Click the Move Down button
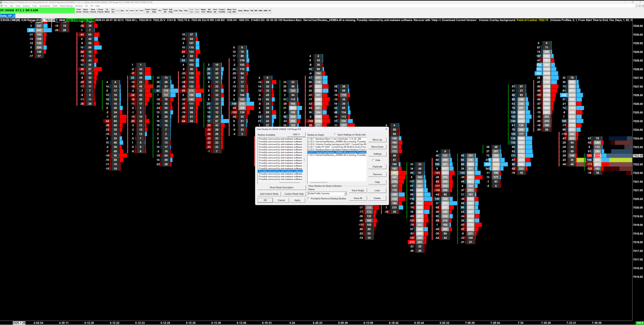Image resolution: width=644 pixels, height=325 pixels. (x=377, y=147)
